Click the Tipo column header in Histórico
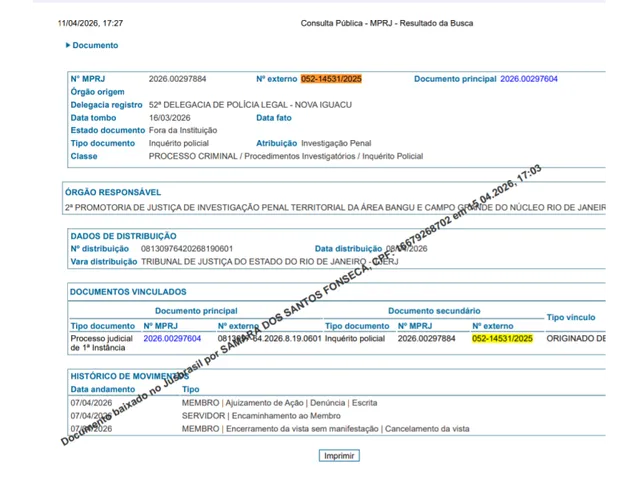 tap(191, 389)
